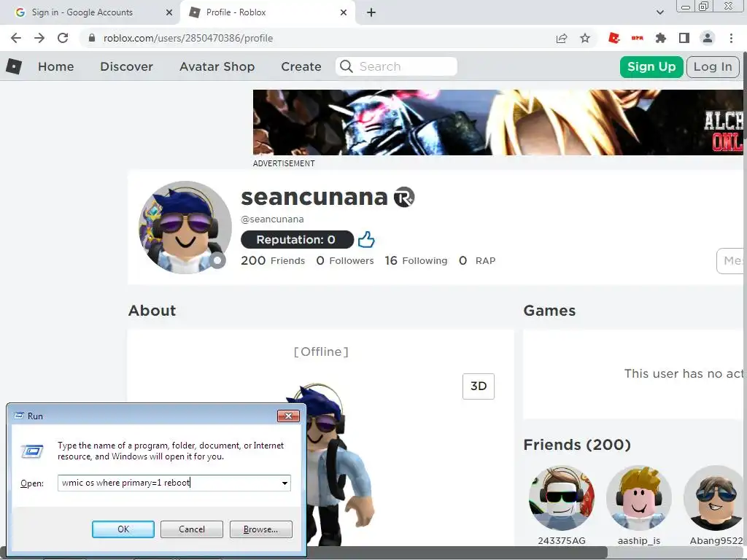Reload the Roblox profile page
The image size is (747, 560).
point(63,38)
